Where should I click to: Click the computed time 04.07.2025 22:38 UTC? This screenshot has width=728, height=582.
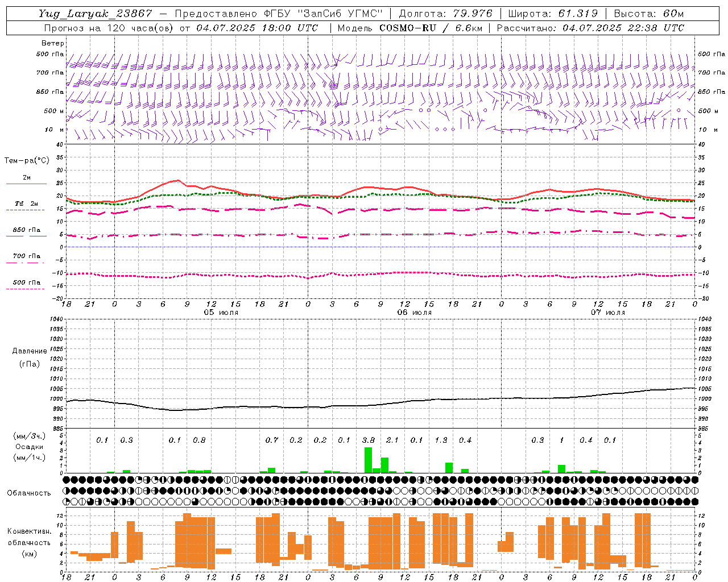pos(623,28)
